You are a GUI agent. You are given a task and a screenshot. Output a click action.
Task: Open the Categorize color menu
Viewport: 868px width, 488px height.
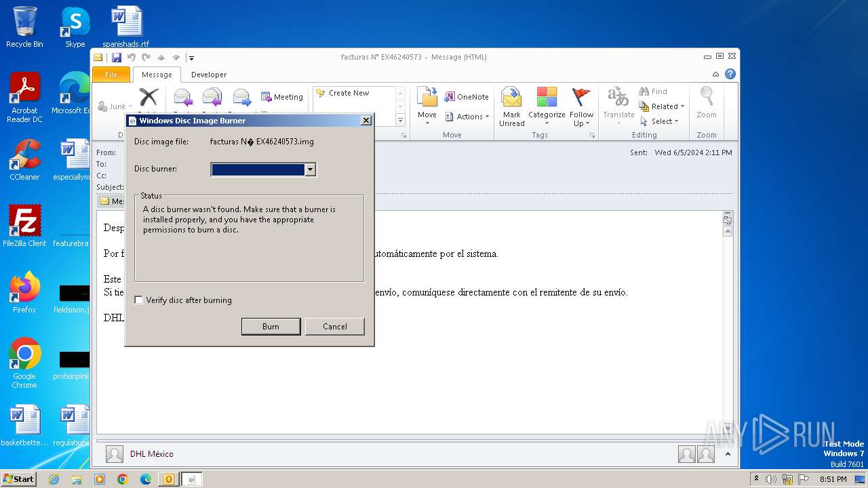pyautogui.click(x=547, y=106)
